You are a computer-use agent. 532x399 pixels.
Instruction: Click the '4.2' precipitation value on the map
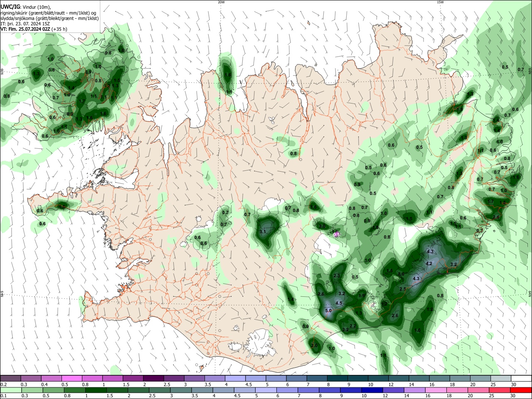[x=429, y=264]
